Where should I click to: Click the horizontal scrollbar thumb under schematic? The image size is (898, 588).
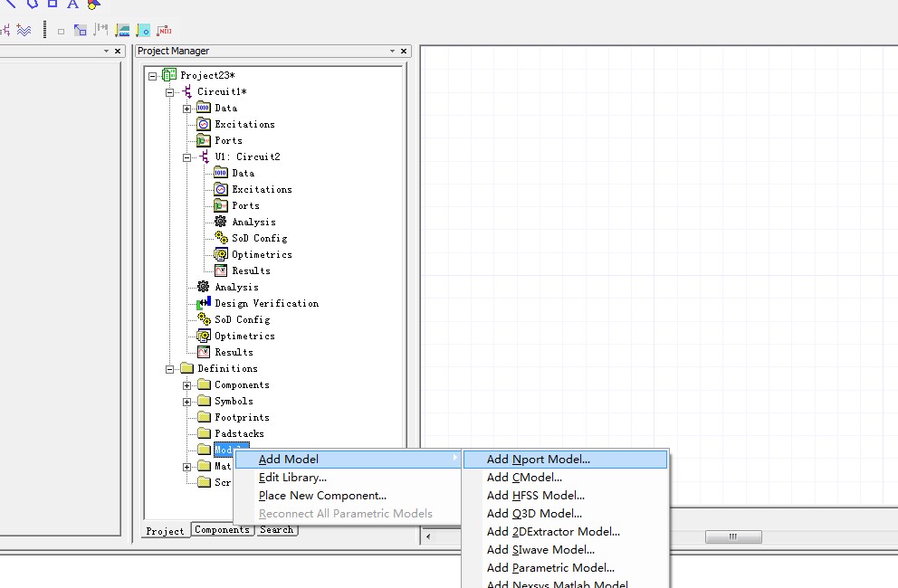click(733, 536)
